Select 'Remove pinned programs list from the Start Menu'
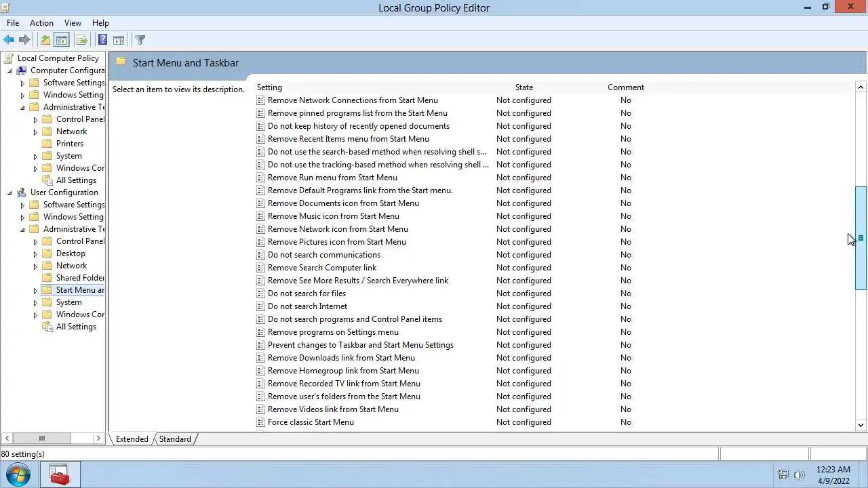Image resolution: width=868 pixels, height=488 pixels. [x=357, y=113]
